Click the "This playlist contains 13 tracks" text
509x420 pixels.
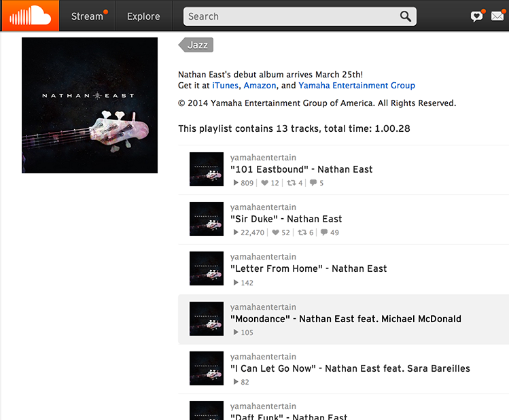(x=294, y=128)
